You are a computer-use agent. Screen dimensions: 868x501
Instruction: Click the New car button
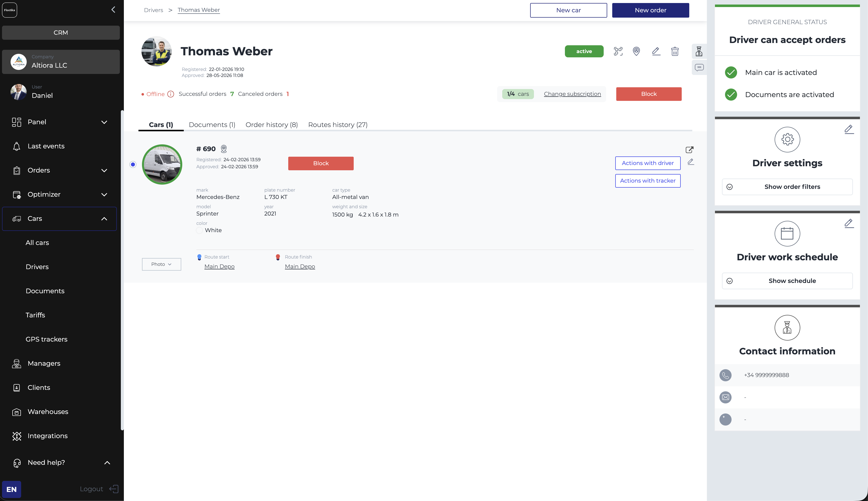(x=568, y=10)
